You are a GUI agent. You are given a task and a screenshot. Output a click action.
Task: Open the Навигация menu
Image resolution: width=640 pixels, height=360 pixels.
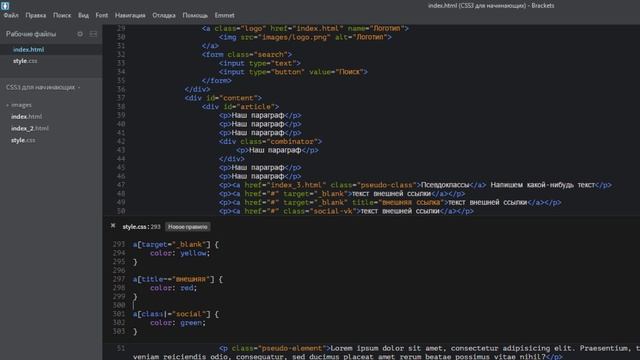coord(130,16)
